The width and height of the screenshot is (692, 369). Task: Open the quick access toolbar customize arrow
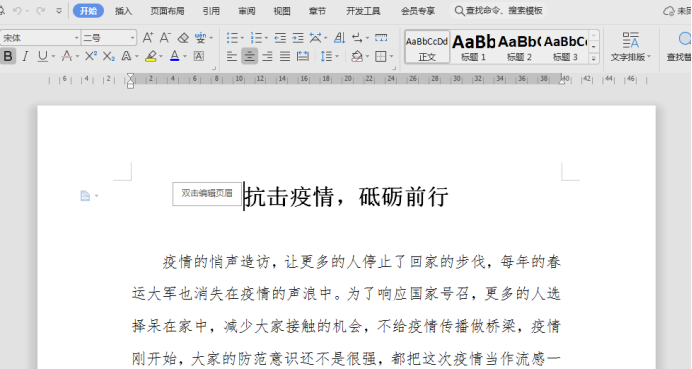[59, 11]
